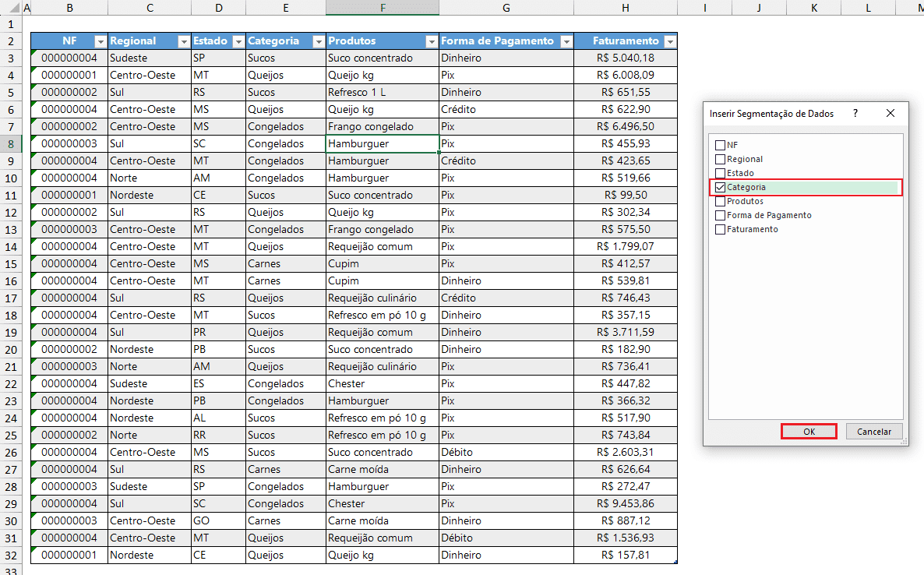924x575 pixels.
Task: Check the Faturamento checkbox
Action: pos(720,229)
